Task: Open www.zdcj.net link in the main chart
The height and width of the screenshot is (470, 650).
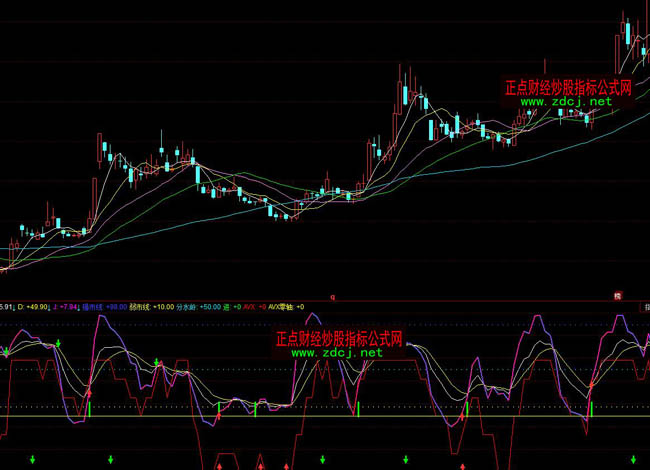Action: click(x=565, y=102)
